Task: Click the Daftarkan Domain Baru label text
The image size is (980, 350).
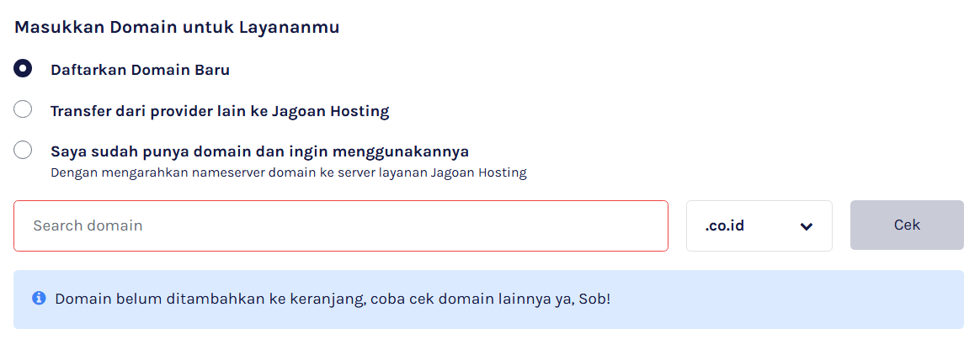Action: pos(140,70)
